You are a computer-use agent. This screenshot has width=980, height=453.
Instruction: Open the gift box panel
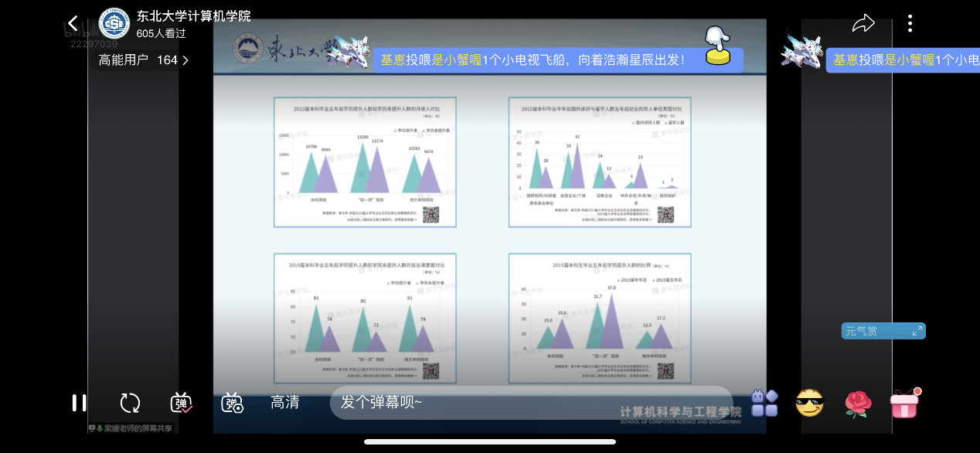click(904, 403)
